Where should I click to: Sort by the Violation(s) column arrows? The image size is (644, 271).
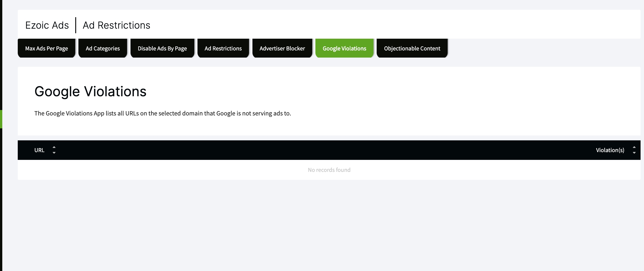[634, 150]
